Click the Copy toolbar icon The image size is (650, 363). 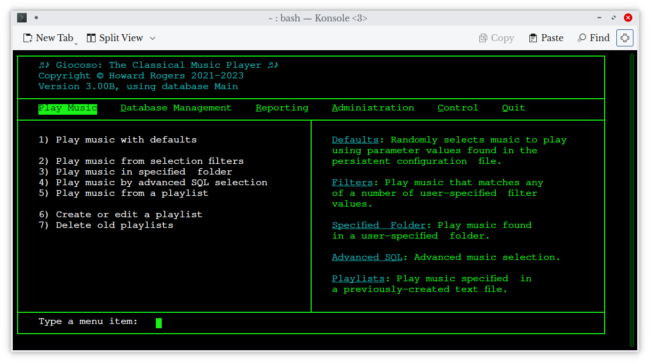tap(483, 38)
